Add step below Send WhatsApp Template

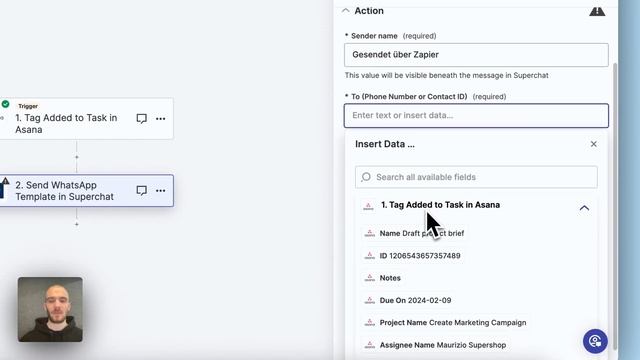tap(77, 224)
